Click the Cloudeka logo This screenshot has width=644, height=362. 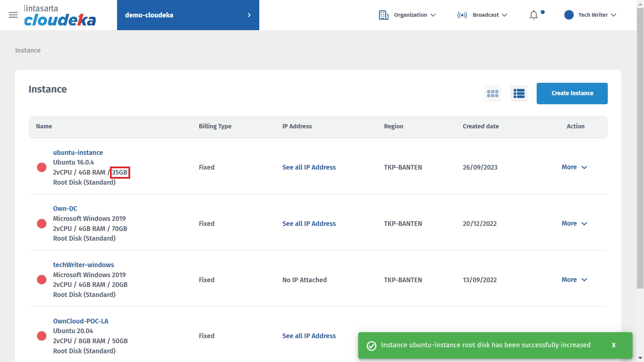[x=60, y=16]
